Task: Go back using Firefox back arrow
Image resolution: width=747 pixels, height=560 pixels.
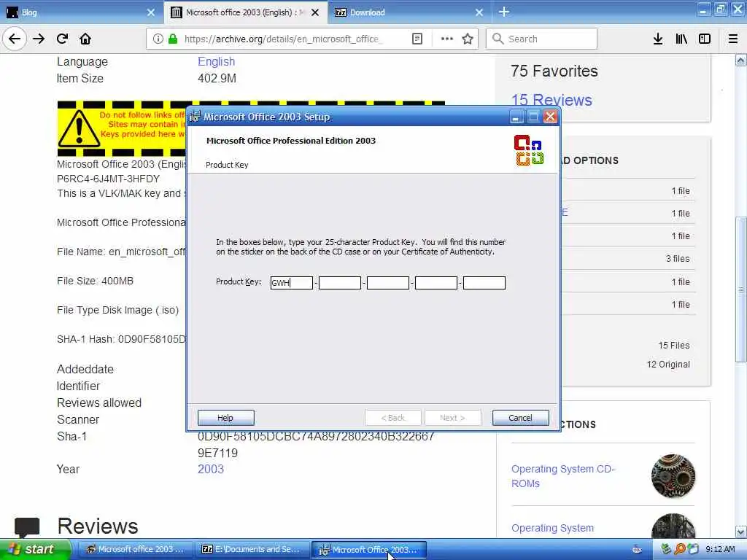Action: [15, 39]
